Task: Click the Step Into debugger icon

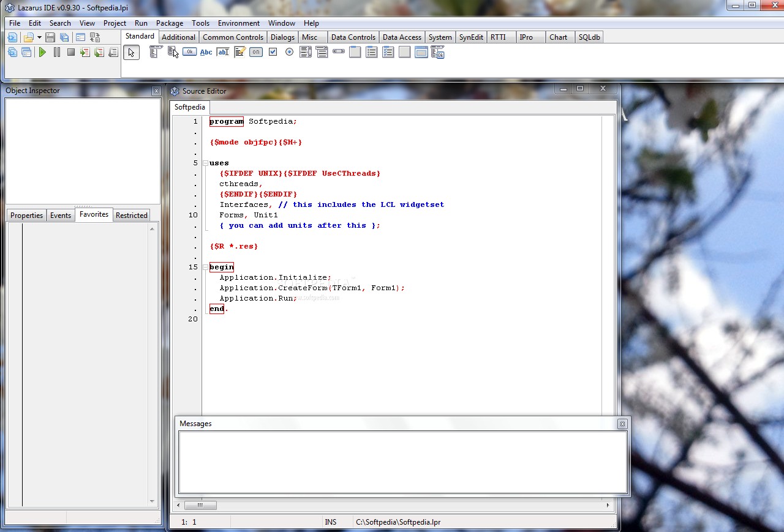Action: [x=85, y=52]
